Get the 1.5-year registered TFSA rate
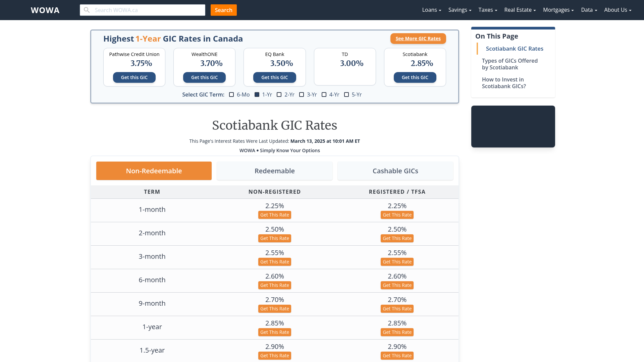The image size is (644, 362). (397, 356)
